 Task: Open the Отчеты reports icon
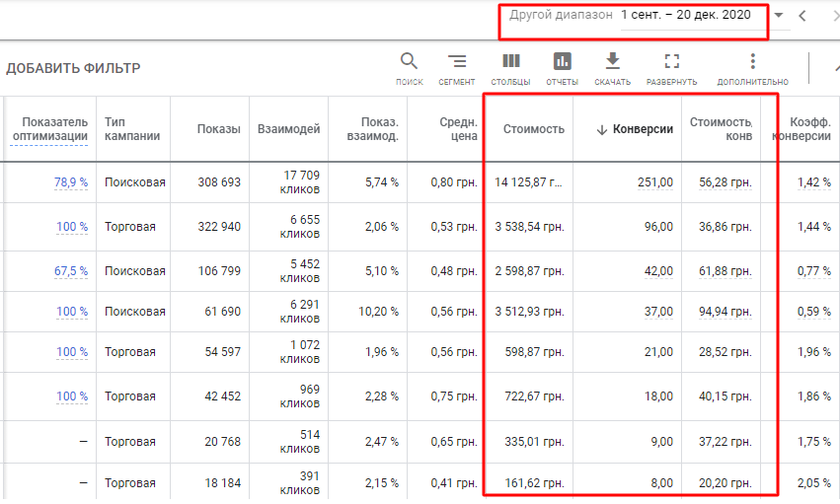pyautogui.click(x=562, y=68)
